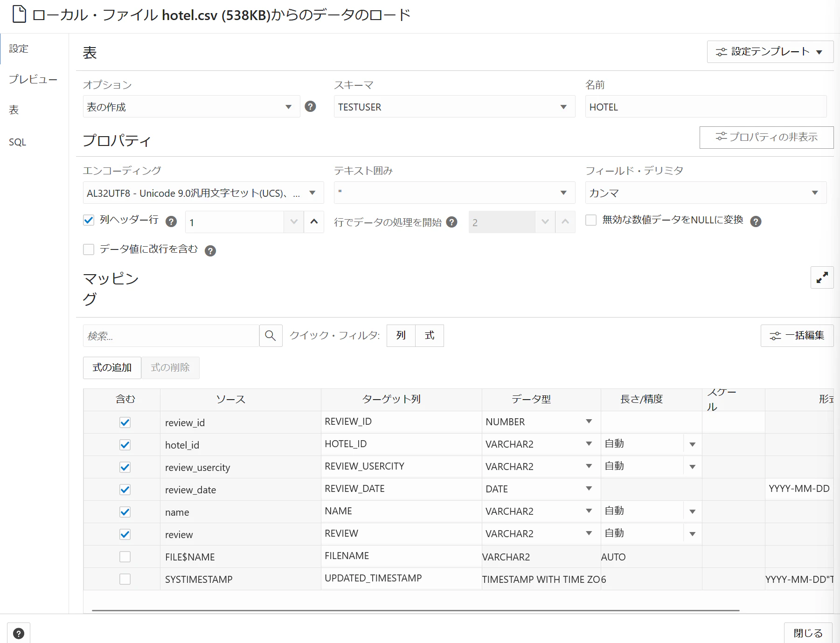Edit the REVIEW_ID target column field
840x643 pixels.
pyautogui.click(x=402, y=422)
